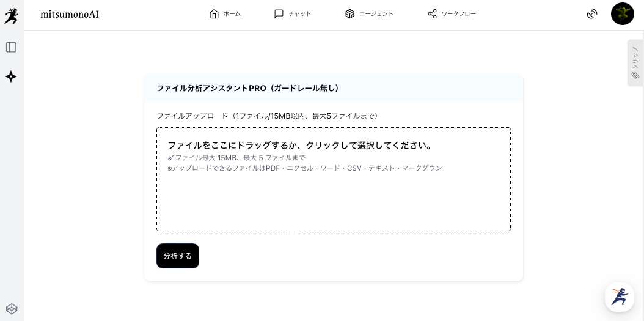The width and height of the screenshot is (644, 321).
Task: Click the speech bubble chat icon
Action: (x=279, y=13)
